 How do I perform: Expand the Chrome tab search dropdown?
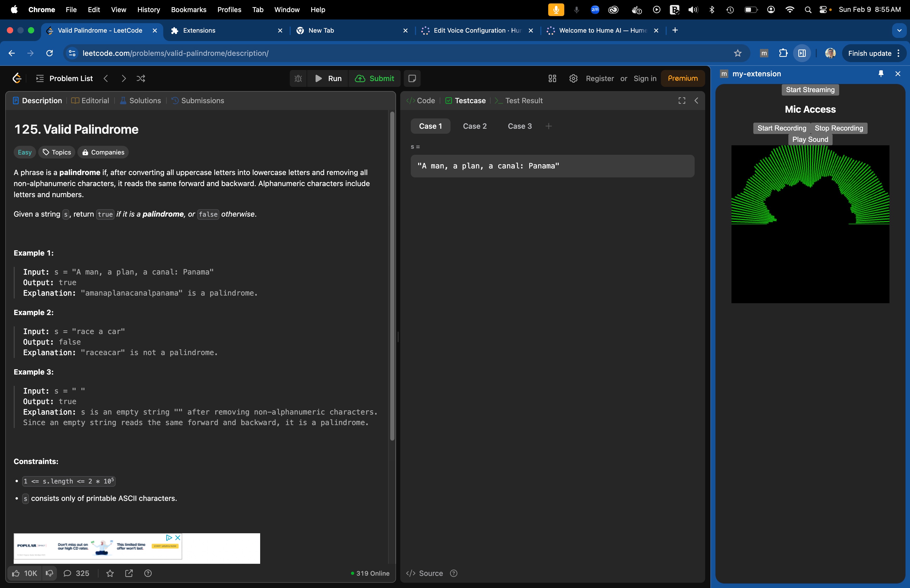(899, 30)
